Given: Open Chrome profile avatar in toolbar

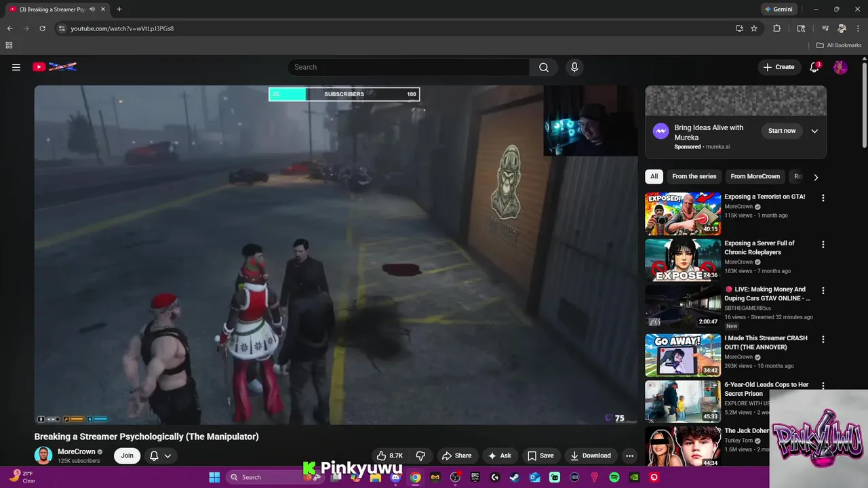Looking at the screenshot, I should [x=842, y=28].
